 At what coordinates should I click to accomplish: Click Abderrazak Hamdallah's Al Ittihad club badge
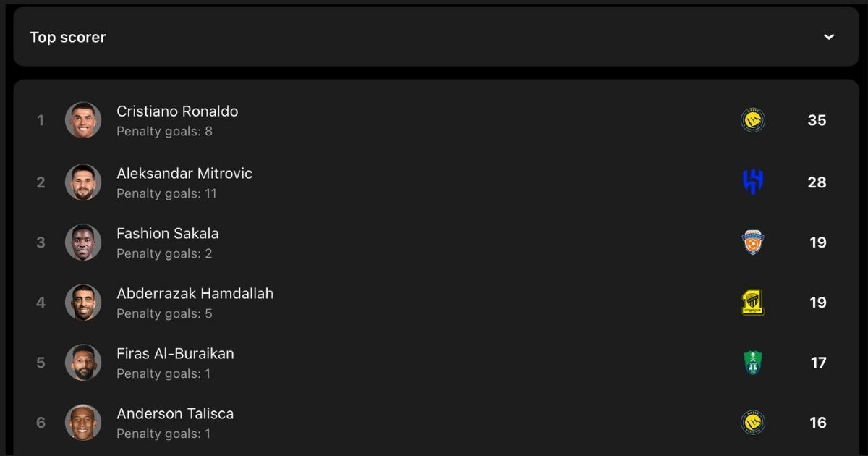753,303
